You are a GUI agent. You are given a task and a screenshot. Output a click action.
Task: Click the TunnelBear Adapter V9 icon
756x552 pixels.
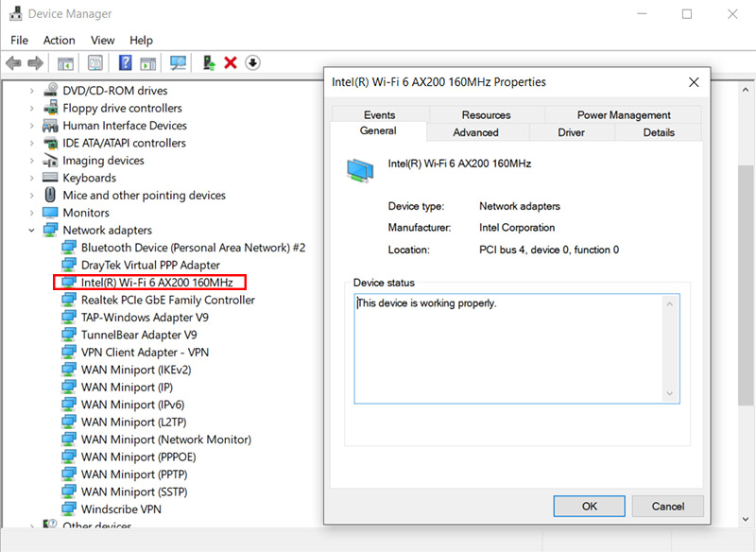coord(69,335)
